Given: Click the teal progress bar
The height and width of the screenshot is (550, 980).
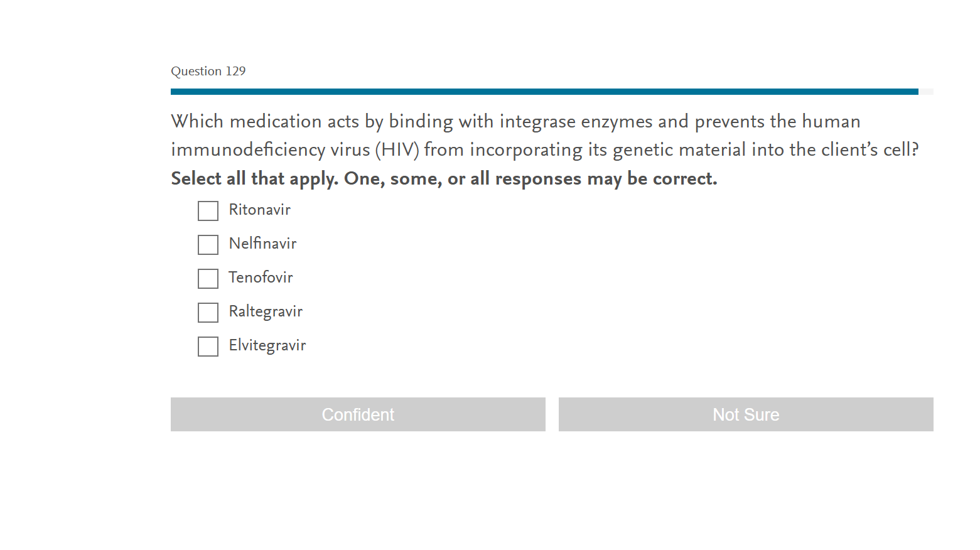Looking at the screenshot, I should tap(544, 91).
